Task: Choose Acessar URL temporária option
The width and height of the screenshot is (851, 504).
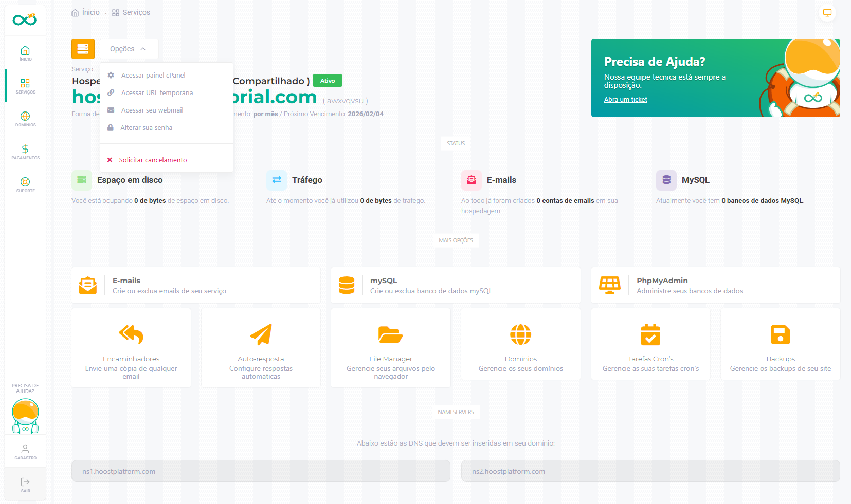Action: (x=157, y=93)
